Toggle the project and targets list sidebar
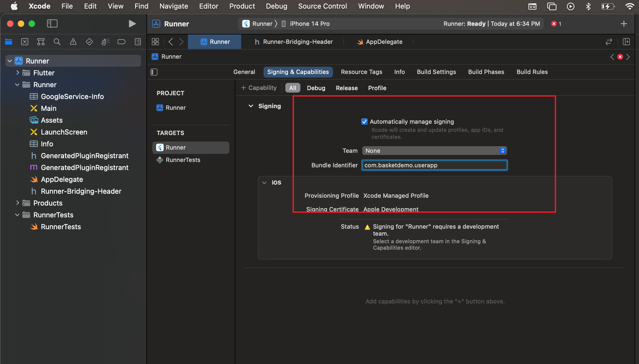639x364 pixels. coord(154,72)
